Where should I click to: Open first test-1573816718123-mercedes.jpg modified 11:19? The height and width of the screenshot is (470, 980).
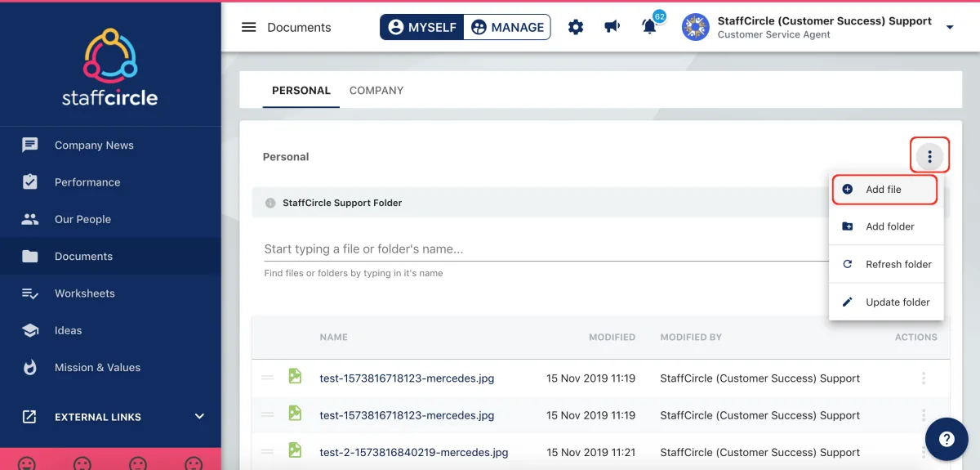407,378
